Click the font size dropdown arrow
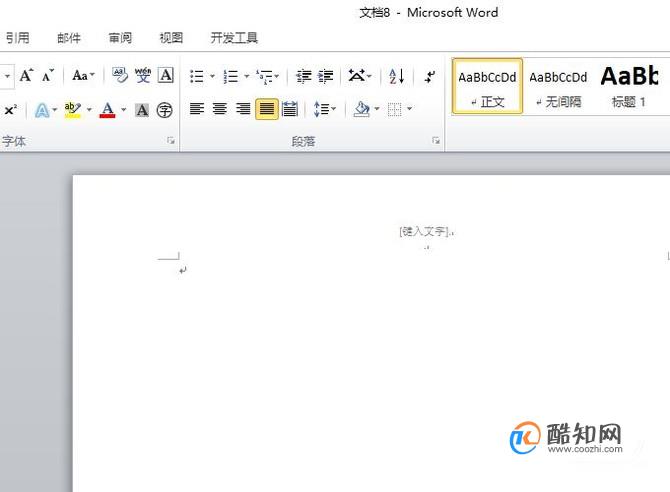This screenshot has height=492, width=670. click(x=7, y=77)
